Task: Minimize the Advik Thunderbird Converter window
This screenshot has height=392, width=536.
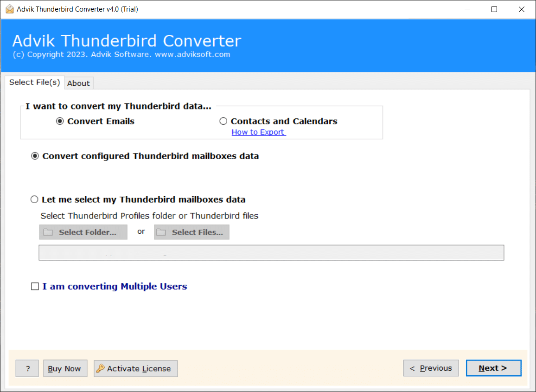Action: [x=468, y=9]
